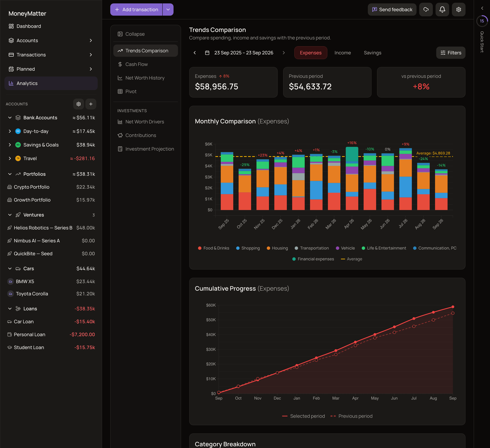Toggle Food & Drinks legend series
The width and height of the screenshot is (490, 448).
tap(213, 248)
